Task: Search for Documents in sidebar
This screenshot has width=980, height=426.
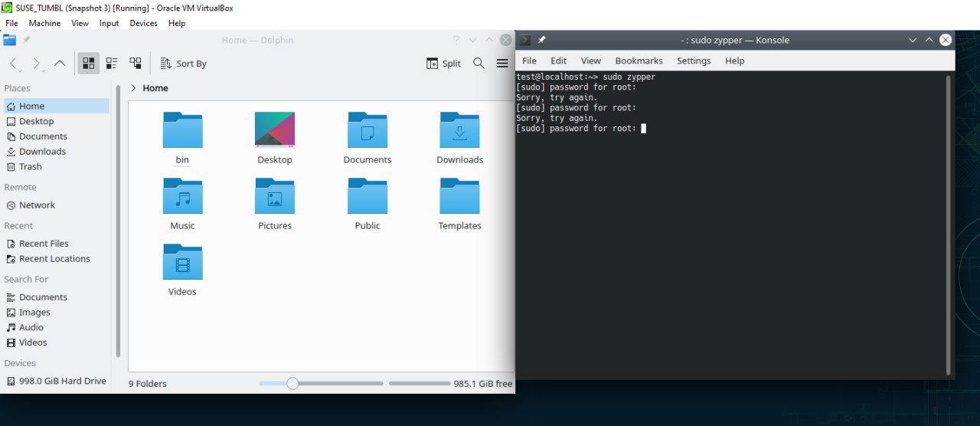Action: pos(57,297)
